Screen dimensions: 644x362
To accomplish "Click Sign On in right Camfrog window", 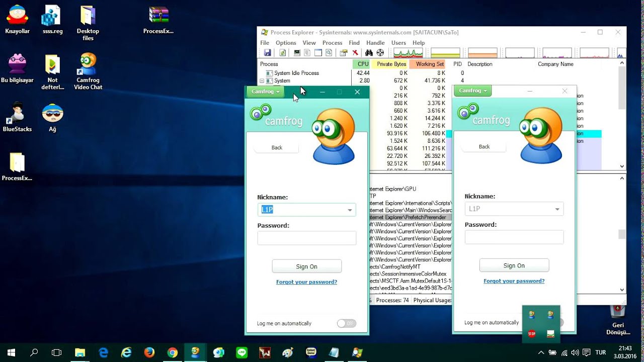I will click(514, 265).
